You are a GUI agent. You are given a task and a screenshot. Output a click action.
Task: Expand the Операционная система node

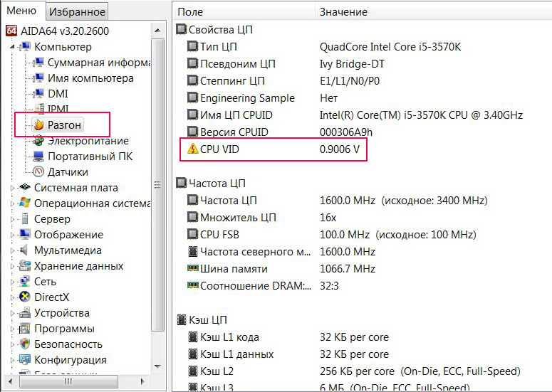[x=12, y=203]
